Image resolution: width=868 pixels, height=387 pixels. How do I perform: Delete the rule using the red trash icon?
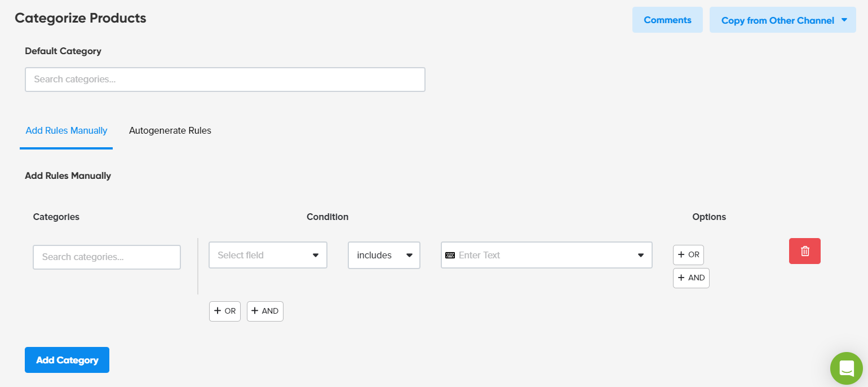point(804,251)
